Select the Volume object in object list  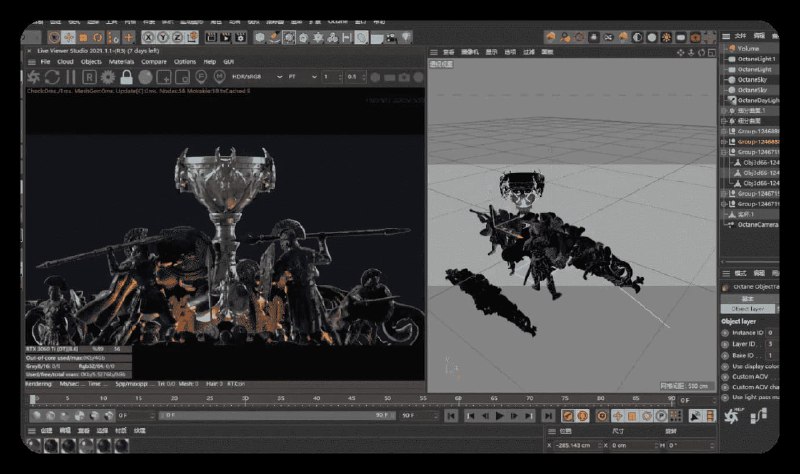point(750,47)
